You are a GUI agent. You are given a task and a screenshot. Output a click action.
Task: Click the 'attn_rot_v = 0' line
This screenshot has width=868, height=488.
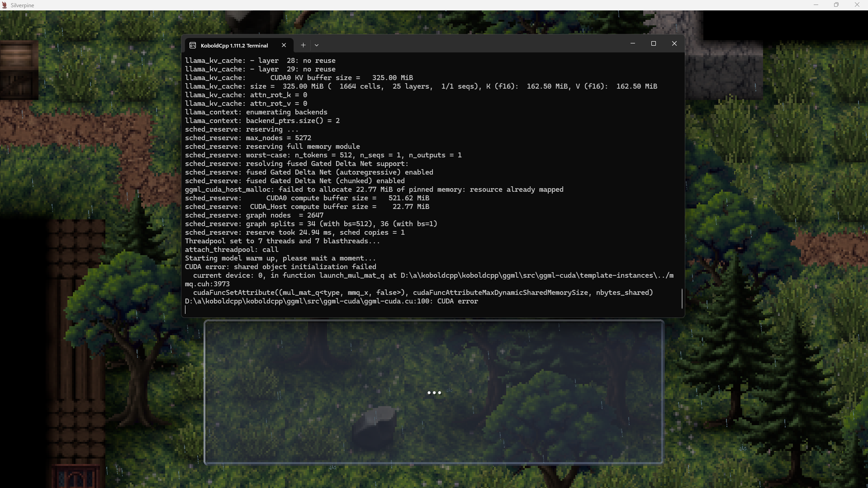(246, 104)
